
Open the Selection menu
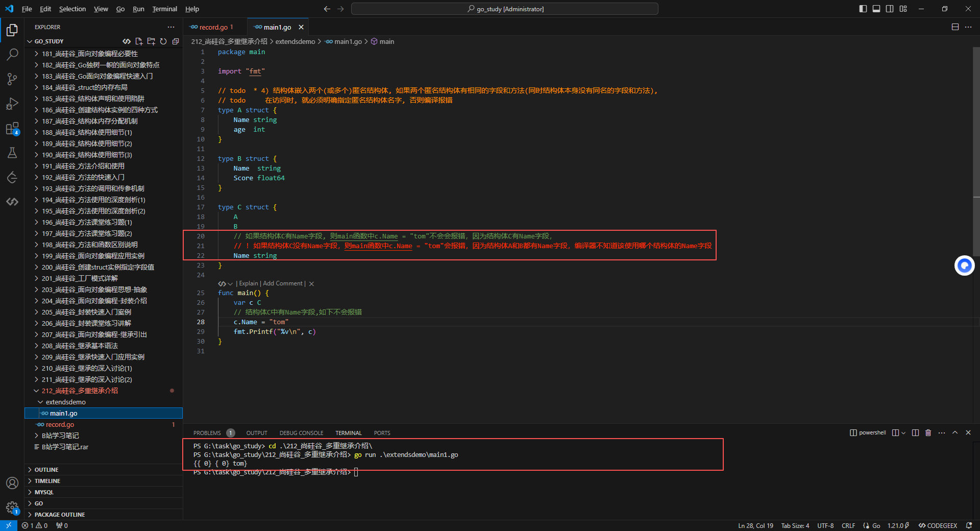click(72, 9)
